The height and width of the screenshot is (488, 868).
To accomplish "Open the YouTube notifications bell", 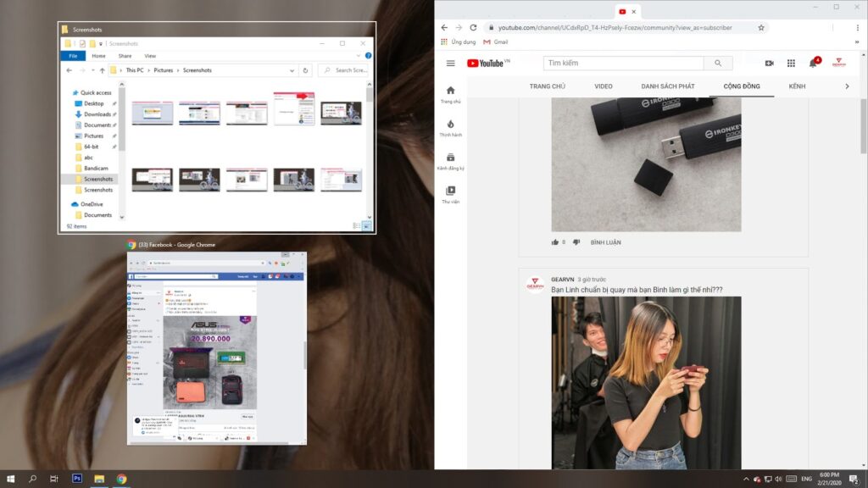I will 813,63.
